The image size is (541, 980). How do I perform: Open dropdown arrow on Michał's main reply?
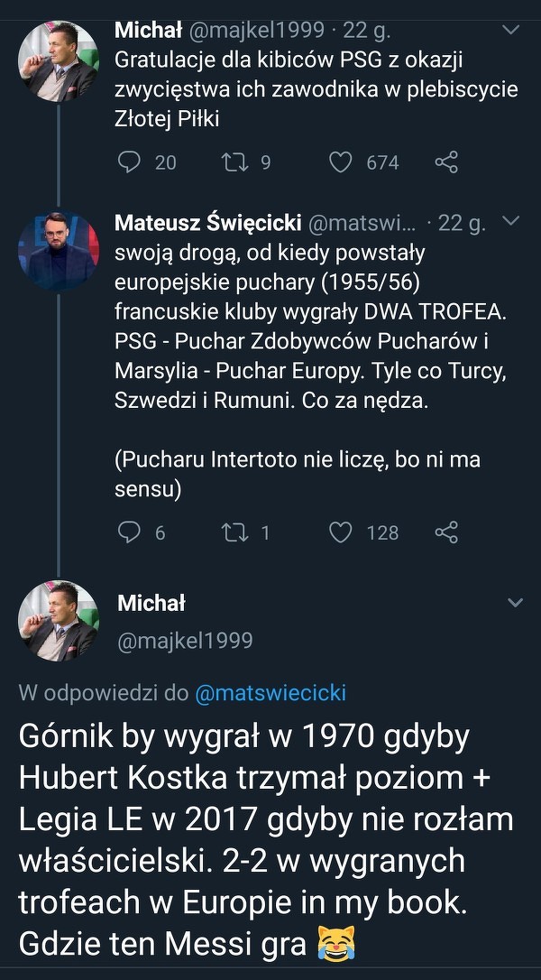click(515, 602)
